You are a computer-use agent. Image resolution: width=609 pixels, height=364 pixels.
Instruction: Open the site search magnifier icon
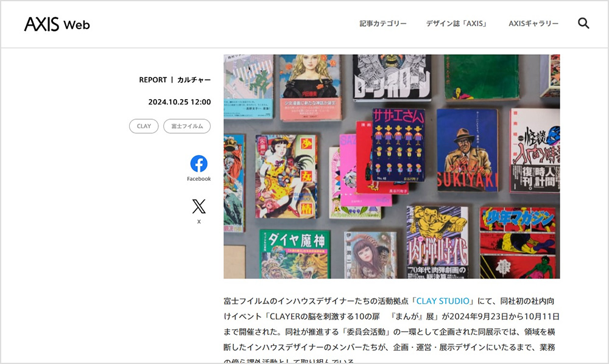click(x=583, y=23)
